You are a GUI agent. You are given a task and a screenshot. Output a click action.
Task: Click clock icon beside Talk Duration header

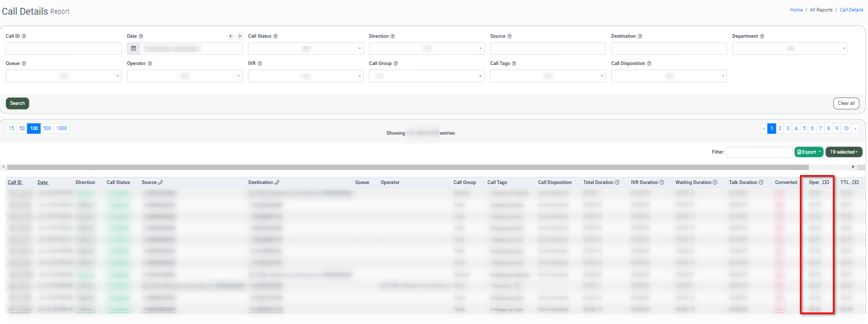(761, 182)
